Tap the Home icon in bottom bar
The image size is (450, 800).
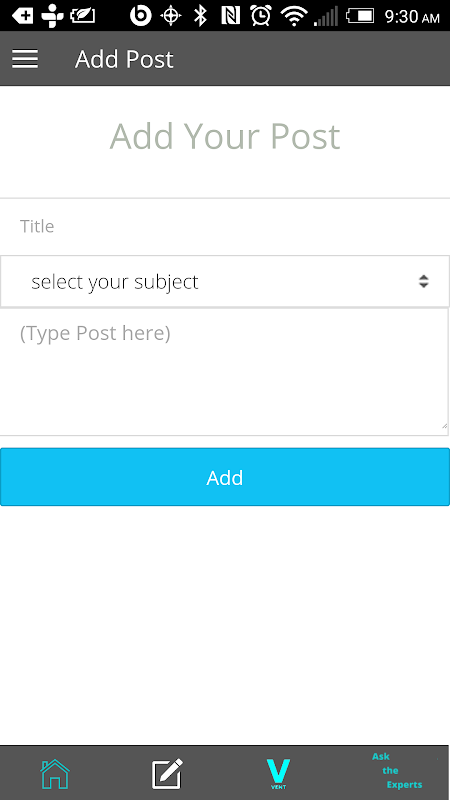(55, 774)
